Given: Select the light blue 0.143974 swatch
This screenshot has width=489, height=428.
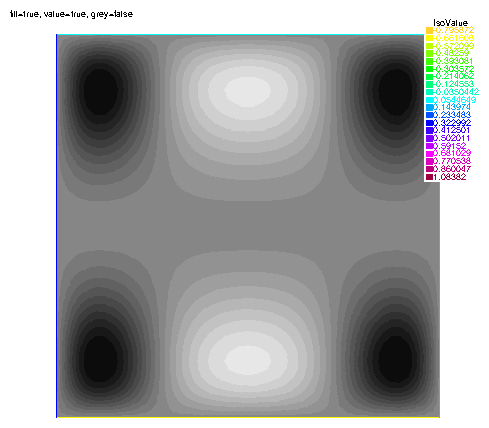Looking at the screenshot, I should tap(429, 107).
